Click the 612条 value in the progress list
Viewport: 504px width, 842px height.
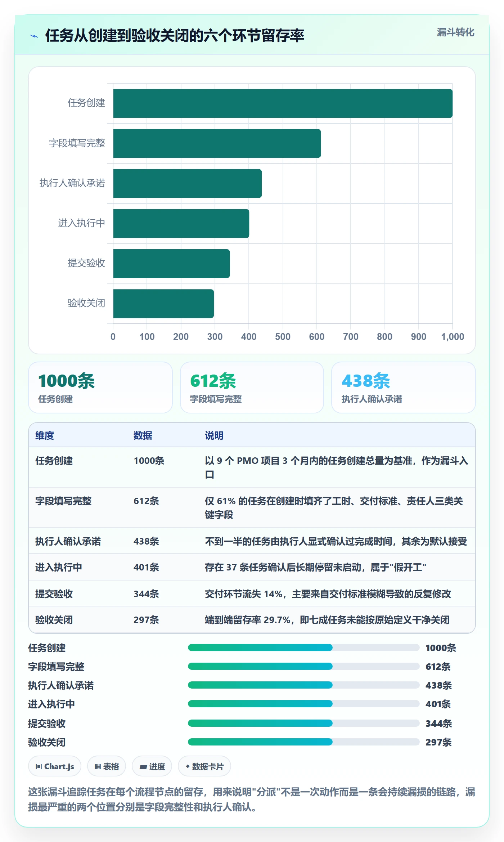point(438,667)
